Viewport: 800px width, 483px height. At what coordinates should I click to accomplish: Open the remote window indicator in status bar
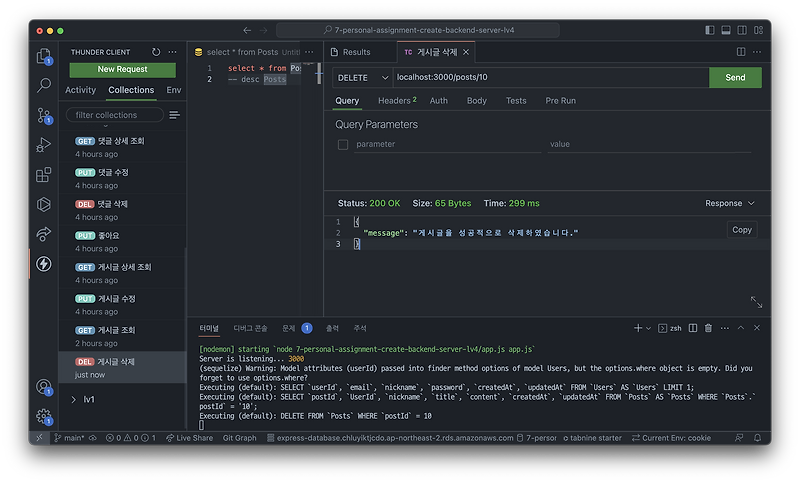click(39, 438)
